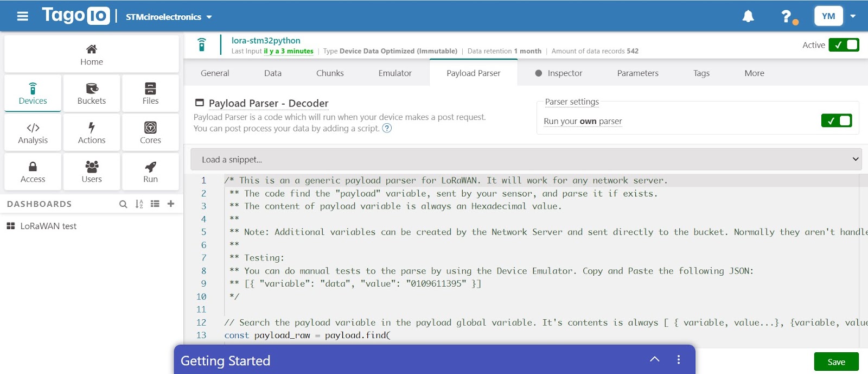Click the lora-stm32python device name

pyautogui.click(x=266, y=40)
